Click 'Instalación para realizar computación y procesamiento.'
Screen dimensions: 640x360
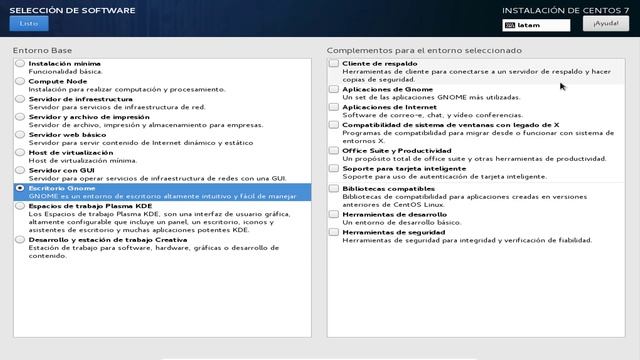coord(127,89)
